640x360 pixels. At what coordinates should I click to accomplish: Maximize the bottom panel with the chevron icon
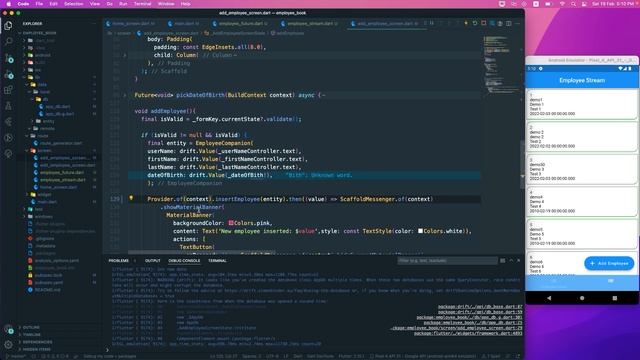(x=511, y=260)
